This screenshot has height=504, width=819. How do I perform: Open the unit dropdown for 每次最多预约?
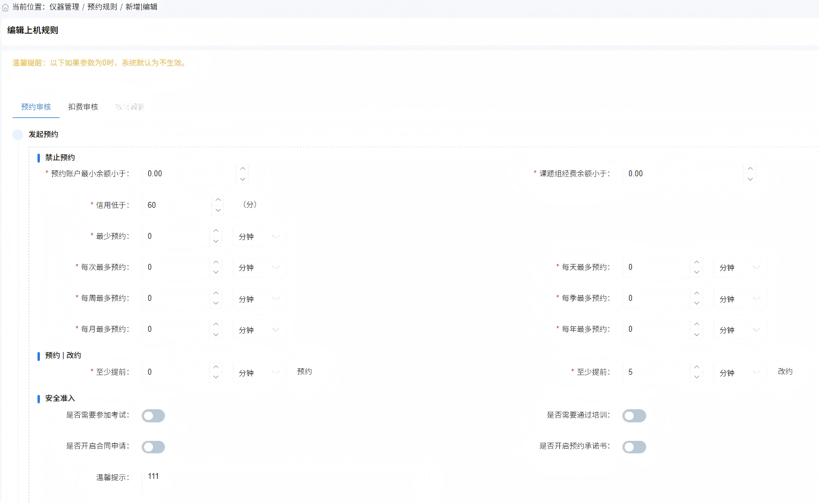pos(259,267)
